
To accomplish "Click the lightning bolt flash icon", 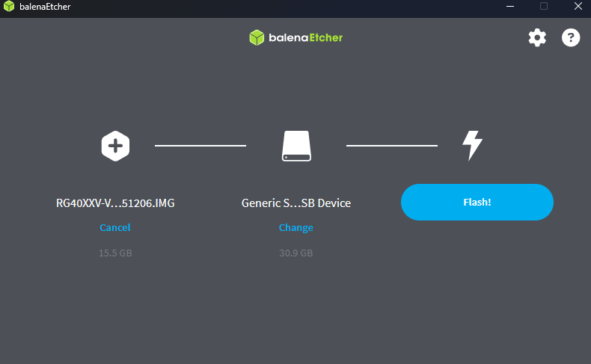I will pyautogui.click(x=471, y=146).
